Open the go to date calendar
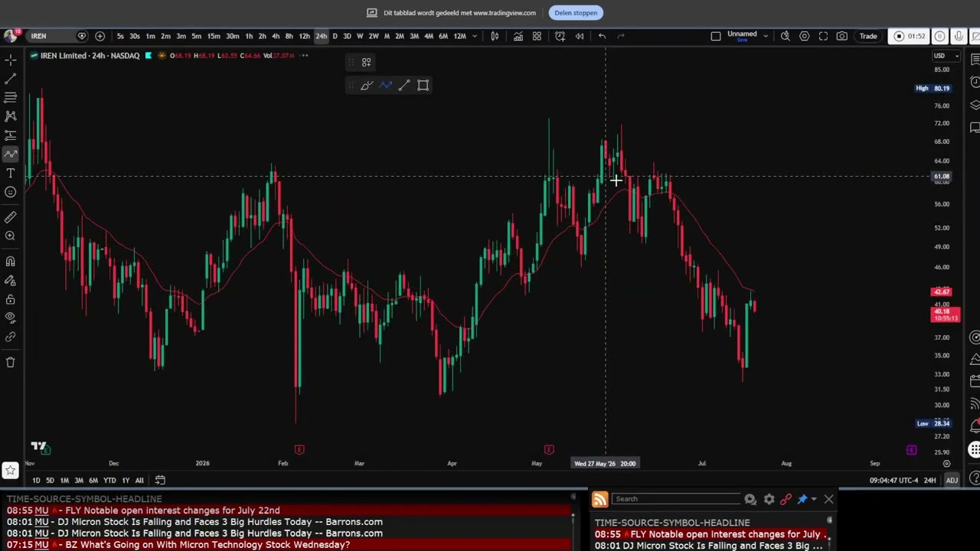Image resolution: width=980 pixels, height=551 pixels. point(160,480)
